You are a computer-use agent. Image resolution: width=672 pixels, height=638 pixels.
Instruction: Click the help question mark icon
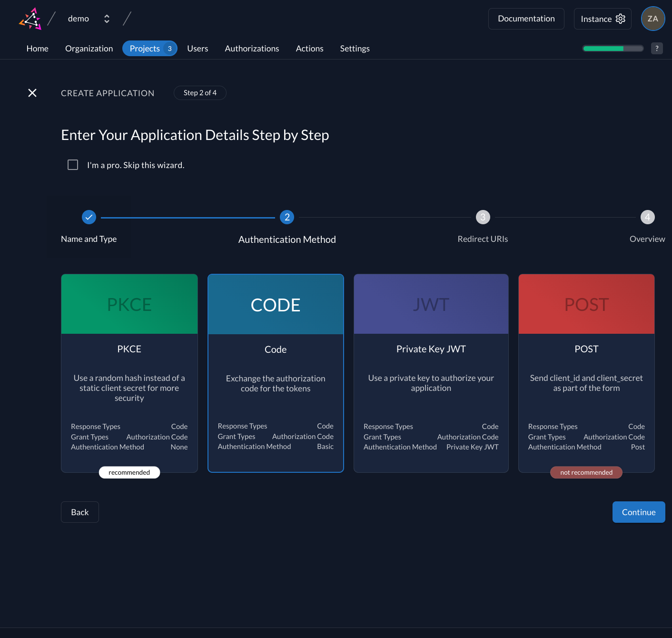pyautogui.click(x=657, y=48)
